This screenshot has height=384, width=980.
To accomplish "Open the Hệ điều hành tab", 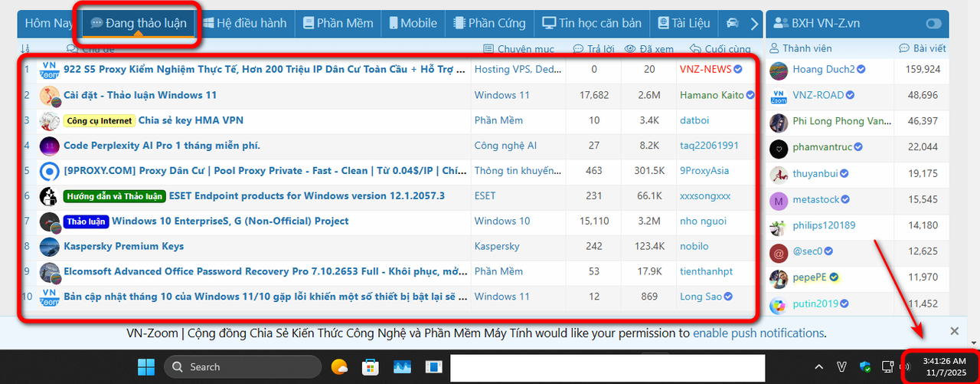I will (x=245, y=23).
